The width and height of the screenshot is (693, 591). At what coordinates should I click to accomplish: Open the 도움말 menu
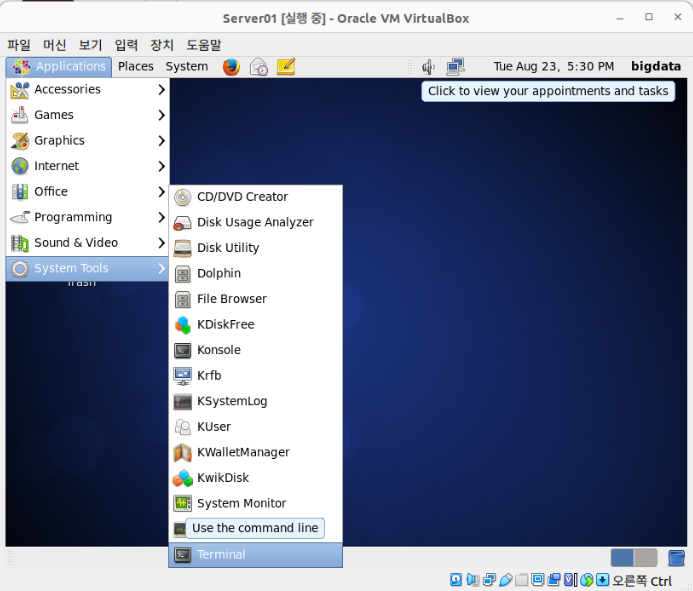[203, 45]
